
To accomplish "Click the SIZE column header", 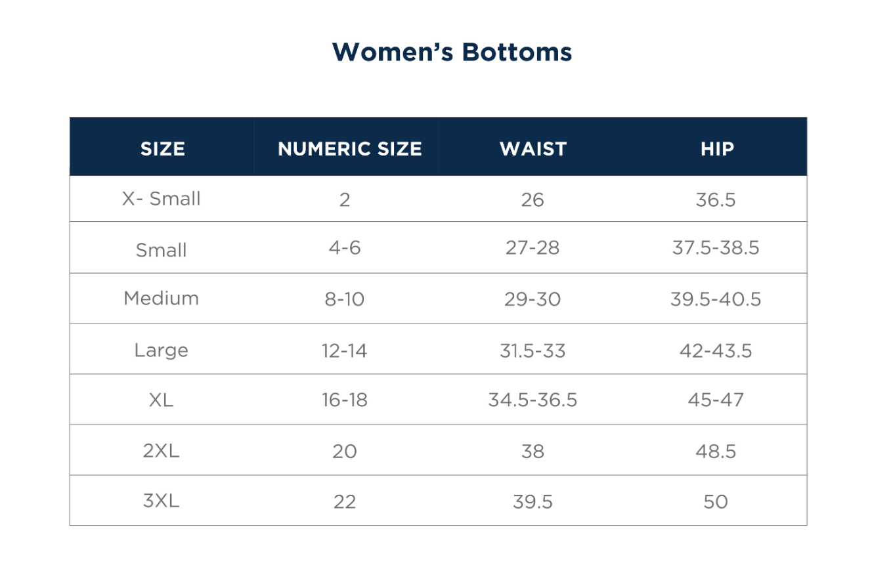I will pyautogui.click(x=162, y=148).
